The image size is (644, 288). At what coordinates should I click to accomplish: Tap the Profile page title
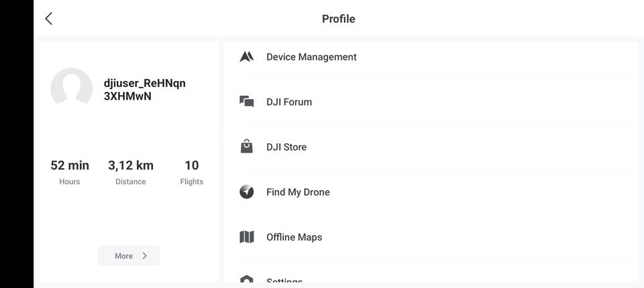point(338,19)
